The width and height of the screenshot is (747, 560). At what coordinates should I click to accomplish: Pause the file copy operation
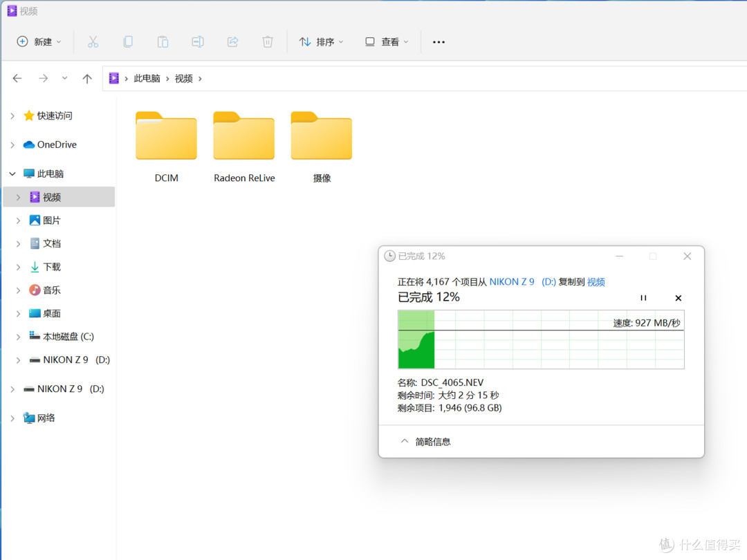pyautogui.click(x=643, y=298)
